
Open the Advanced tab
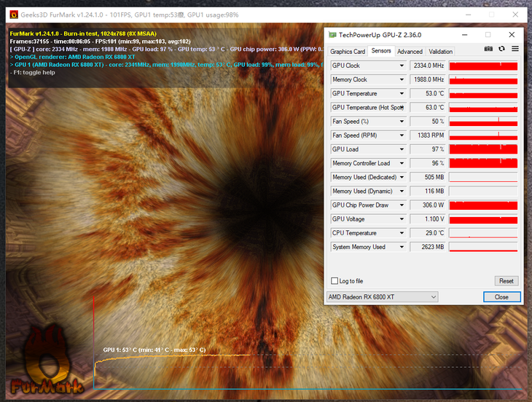pos(410,52)
